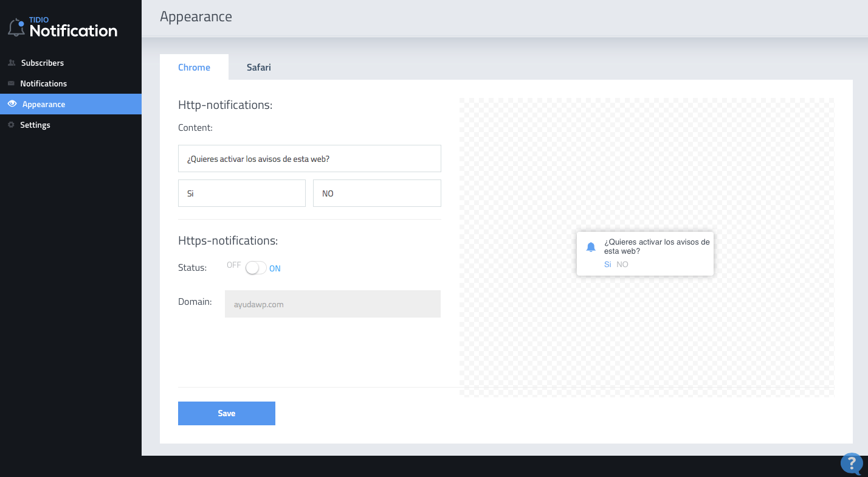Click the Notifications envelope icon
The width and height of the screenshot is (868, 477).
[11, 83]
